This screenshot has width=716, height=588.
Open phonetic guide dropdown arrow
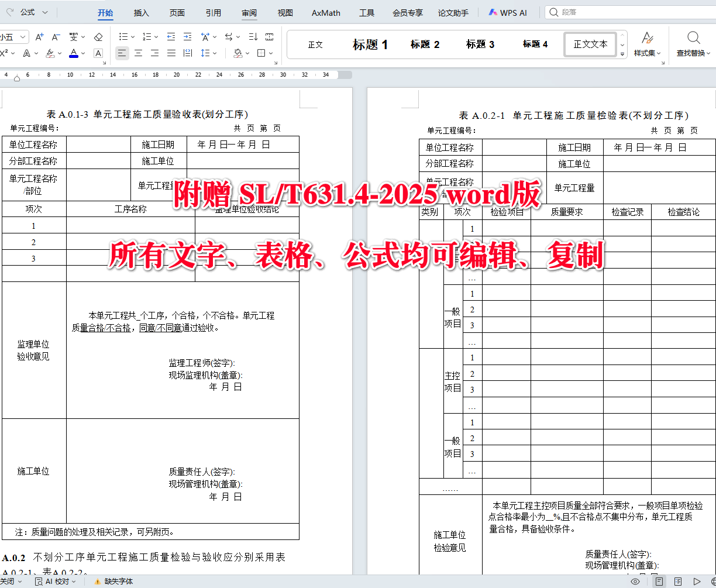[82, 37]
